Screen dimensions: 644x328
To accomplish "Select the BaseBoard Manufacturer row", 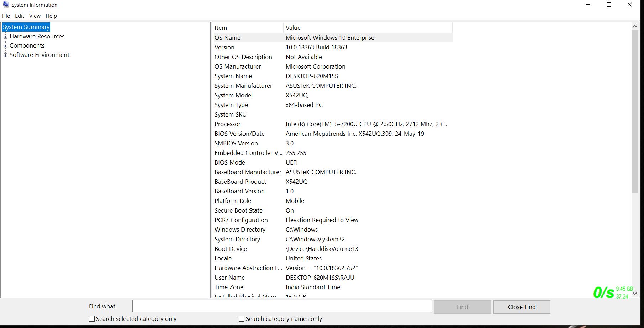I will click(333, 172).
